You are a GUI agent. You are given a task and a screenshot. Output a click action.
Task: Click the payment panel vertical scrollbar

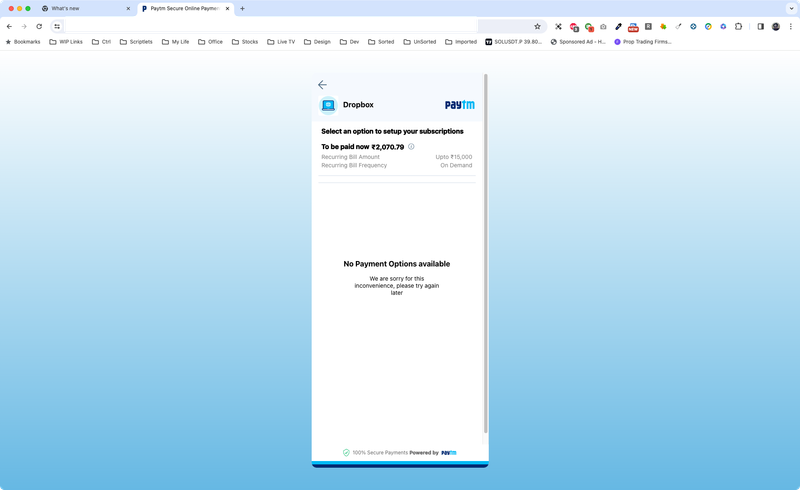(486, 254)
